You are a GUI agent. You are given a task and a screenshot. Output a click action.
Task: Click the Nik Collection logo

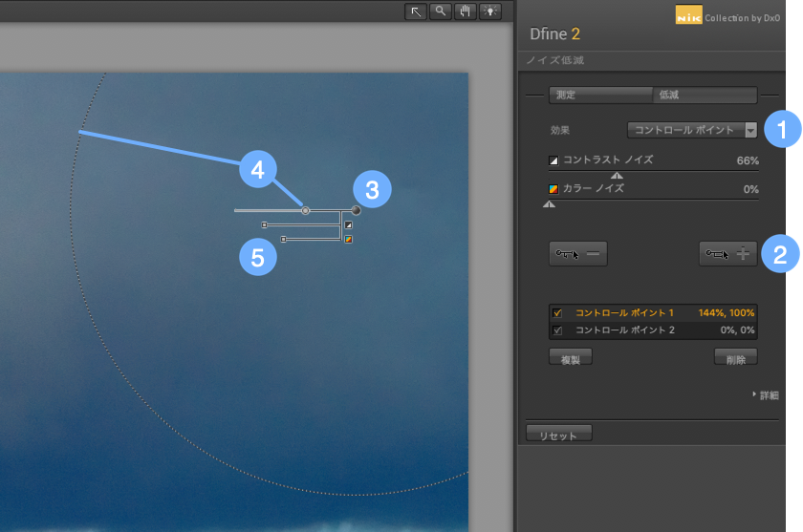(x=689, y=15)
